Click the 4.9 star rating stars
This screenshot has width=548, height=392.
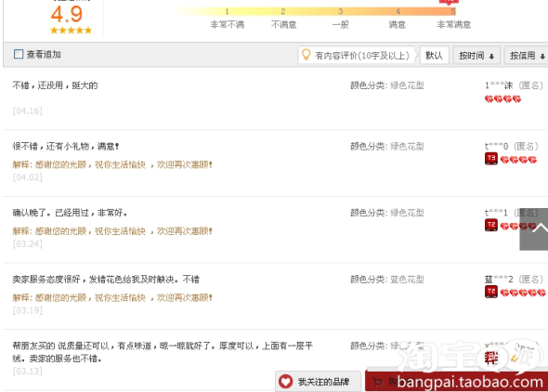tap(71, 30)
